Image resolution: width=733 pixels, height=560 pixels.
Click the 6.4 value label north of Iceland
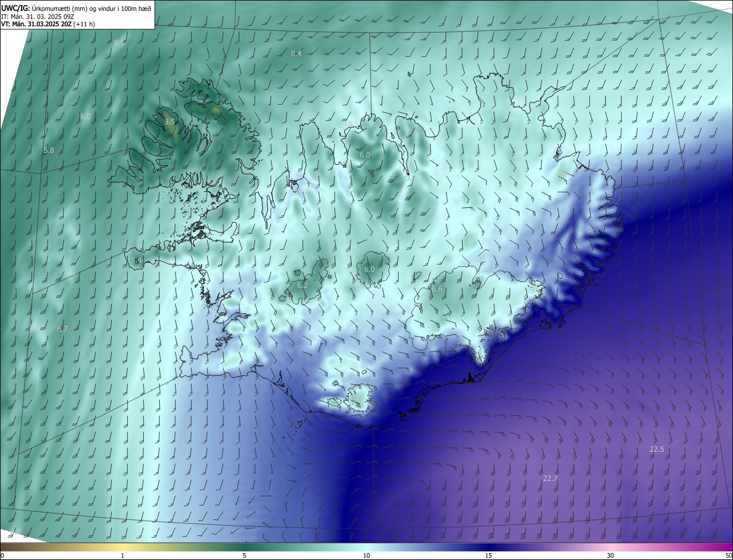[x=296, y=53]
